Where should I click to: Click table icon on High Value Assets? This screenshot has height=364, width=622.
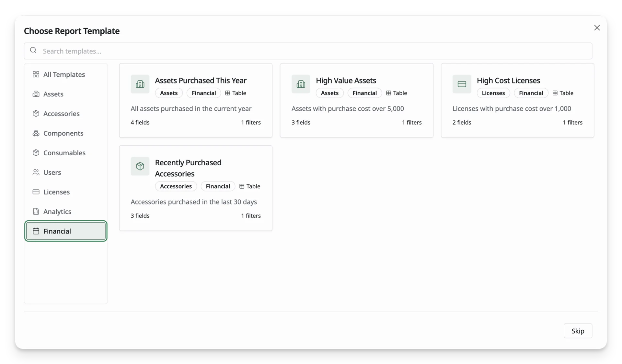click(389, 93)
